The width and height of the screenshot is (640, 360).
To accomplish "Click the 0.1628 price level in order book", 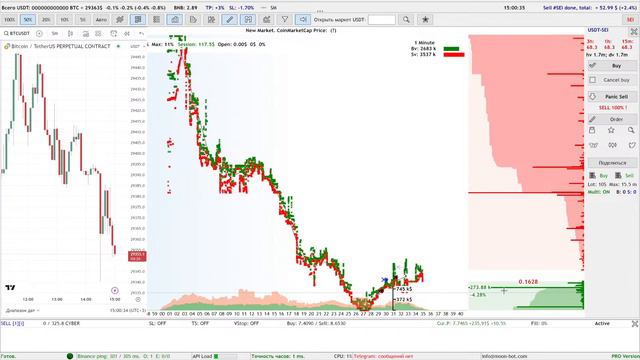I will [528, 282].
